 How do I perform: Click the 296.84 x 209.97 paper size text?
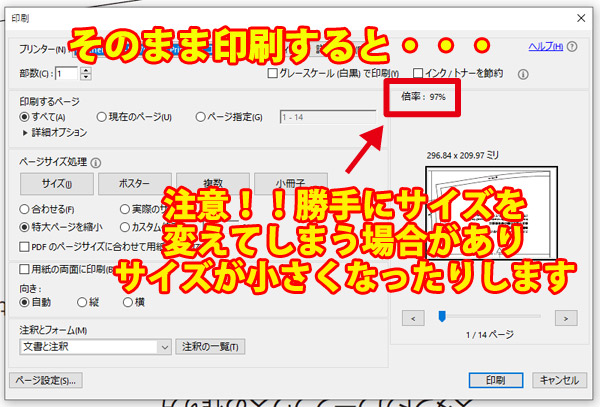click(462, 155)
